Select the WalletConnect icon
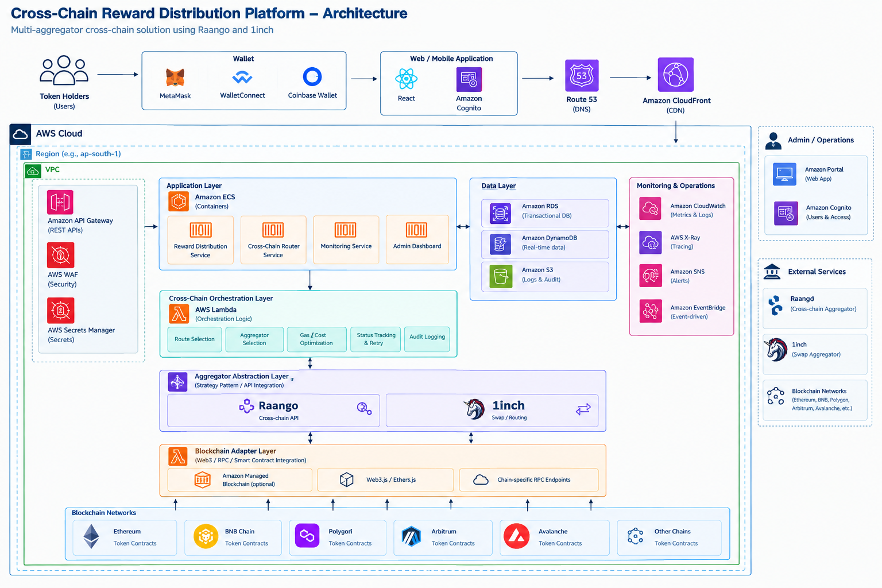The width and height of the screenshot is (882, 588). click(242, 77)
